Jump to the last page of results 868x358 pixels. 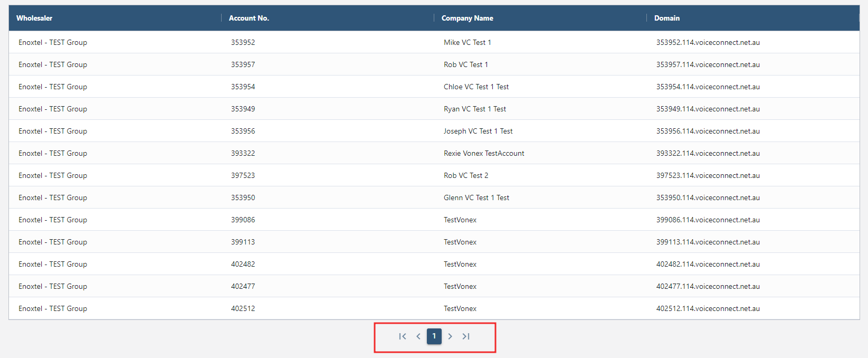pos(466,336)
